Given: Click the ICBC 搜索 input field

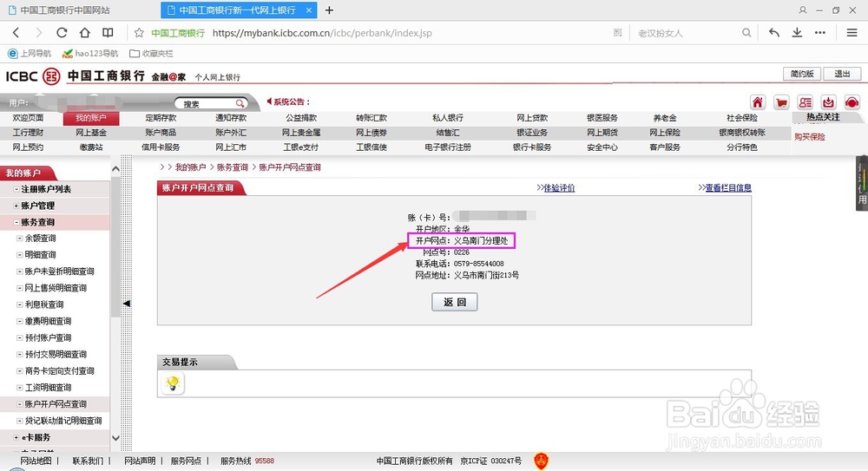Looking at the screenshot, I should (206, 103).
